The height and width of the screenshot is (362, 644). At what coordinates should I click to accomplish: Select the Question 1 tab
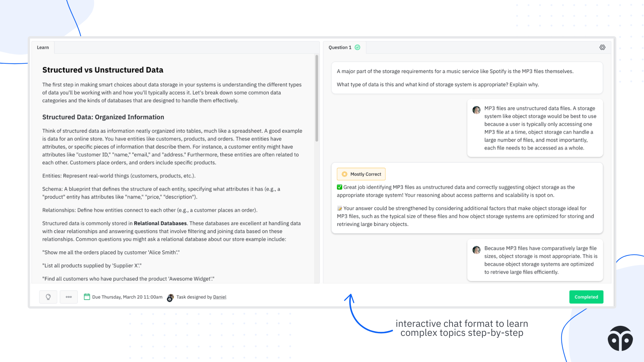340,48
